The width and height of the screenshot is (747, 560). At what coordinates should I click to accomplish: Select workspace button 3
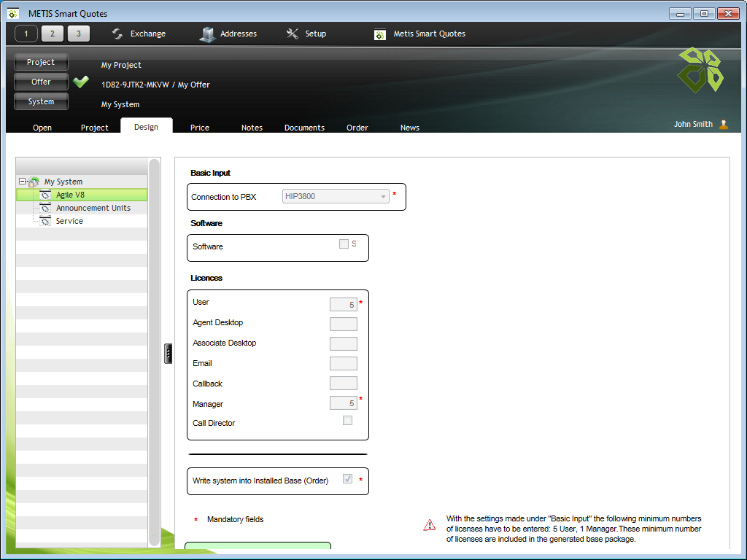79,34
